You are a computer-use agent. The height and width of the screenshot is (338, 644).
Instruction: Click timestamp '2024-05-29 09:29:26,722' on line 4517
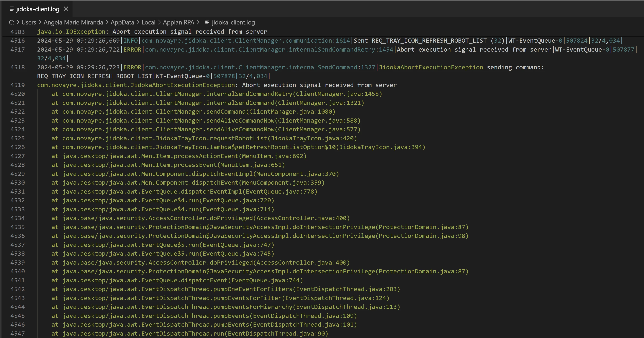(79, 50)
